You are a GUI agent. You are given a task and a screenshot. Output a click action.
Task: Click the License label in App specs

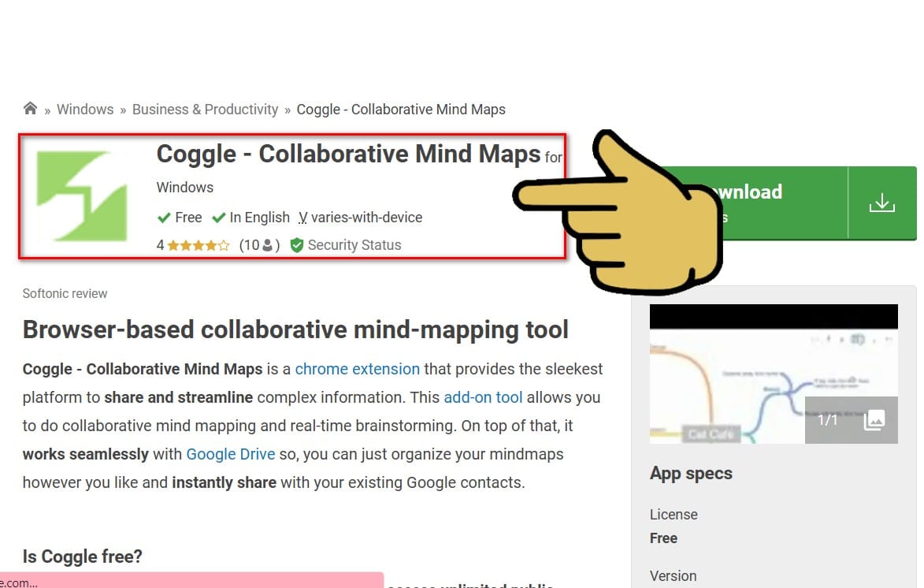[x=674, y=514]
